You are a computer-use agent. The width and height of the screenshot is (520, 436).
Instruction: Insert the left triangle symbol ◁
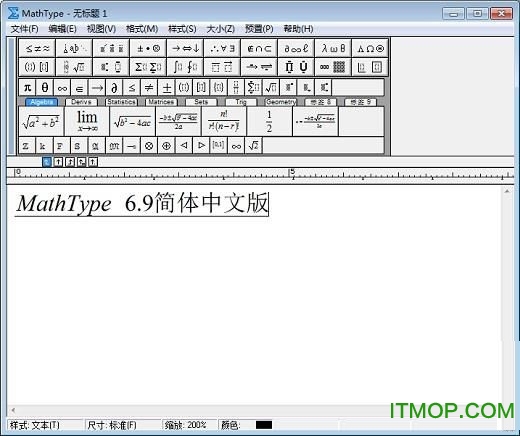point(184,146)
